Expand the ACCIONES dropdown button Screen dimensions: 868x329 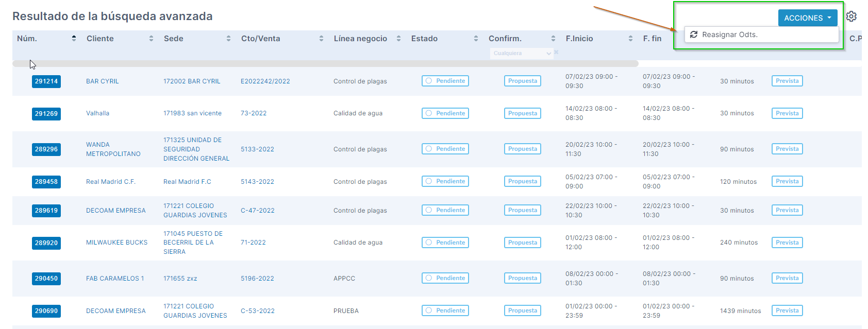point(807,18)
